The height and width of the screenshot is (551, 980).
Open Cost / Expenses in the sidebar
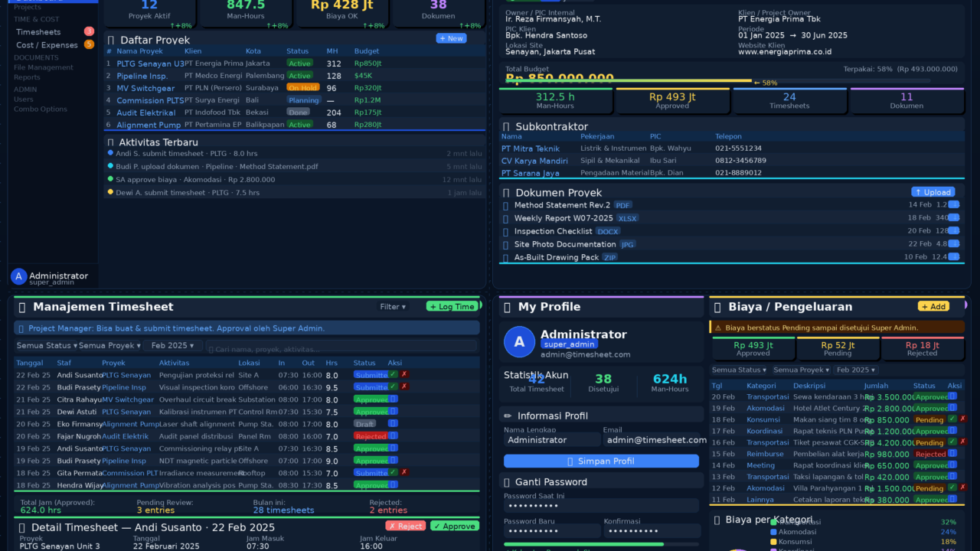(x=47, y=45)
